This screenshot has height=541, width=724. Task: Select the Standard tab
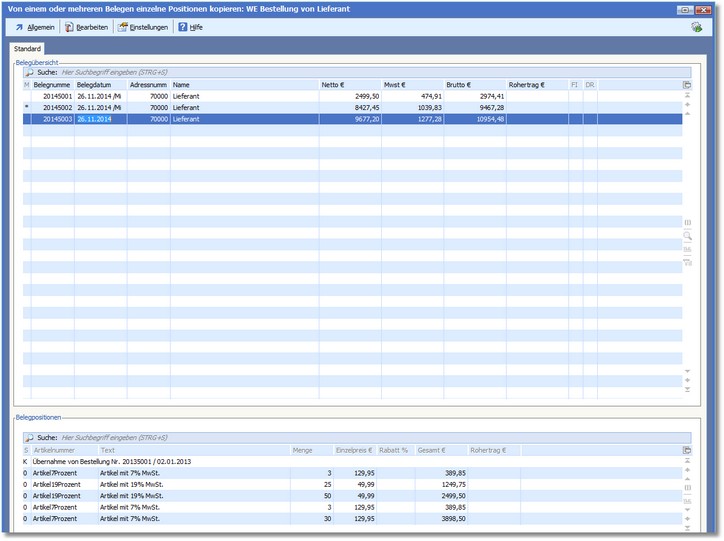27,48
